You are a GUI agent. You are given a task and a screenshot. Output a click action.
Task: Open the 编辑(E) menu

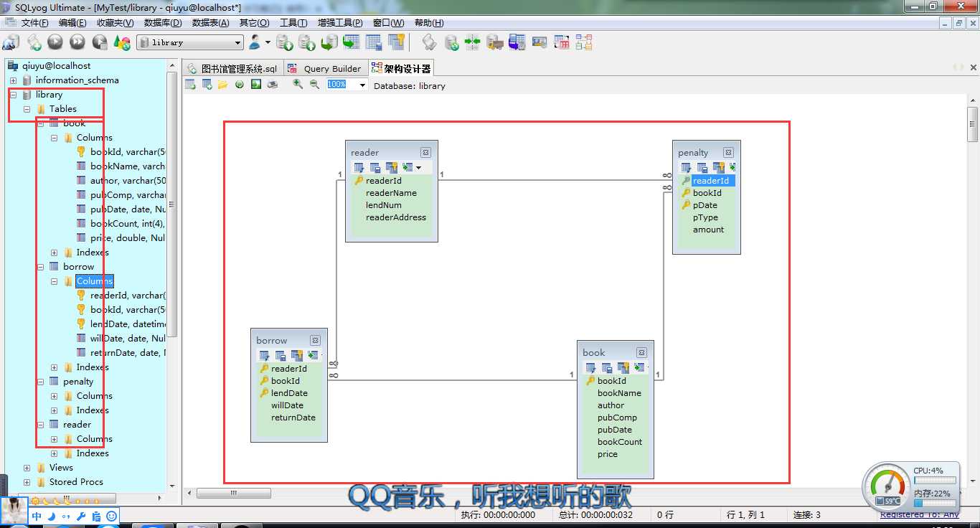pos(72,23)
